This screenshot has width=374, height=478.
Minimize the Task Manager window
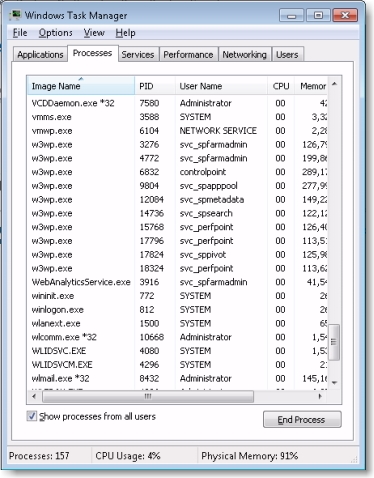291,15
